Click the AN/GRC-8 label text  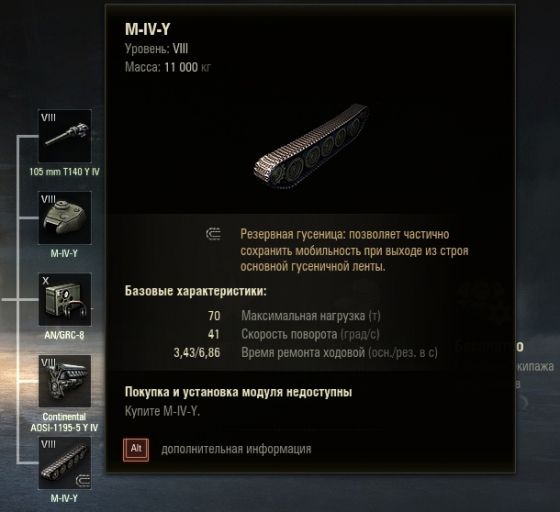click(64, 335)
